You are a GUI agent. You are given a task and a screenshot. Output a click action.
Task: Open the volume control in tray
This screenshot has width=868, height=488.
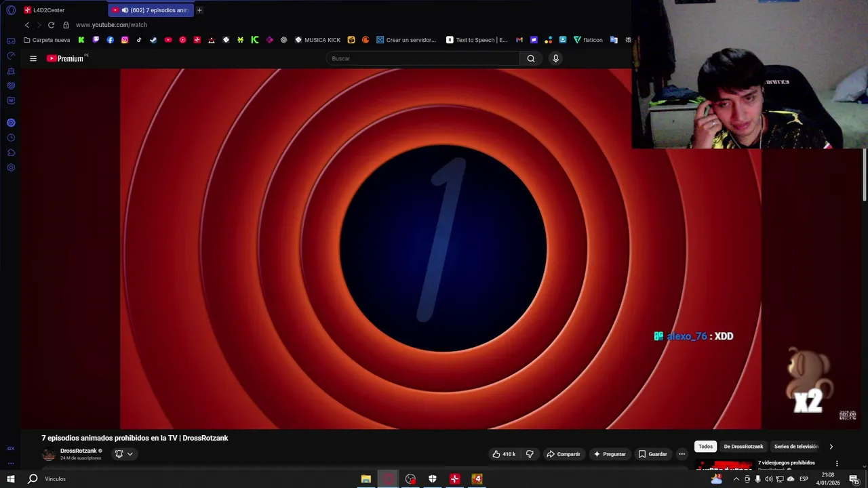coord(769,479)
